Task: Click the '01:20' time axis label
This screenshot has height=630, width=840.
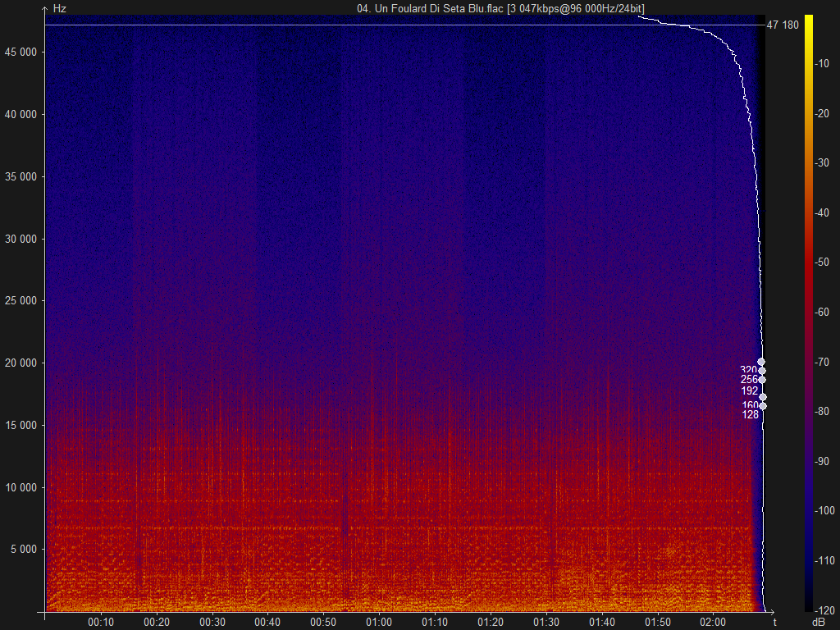Action: click(491, 622)
